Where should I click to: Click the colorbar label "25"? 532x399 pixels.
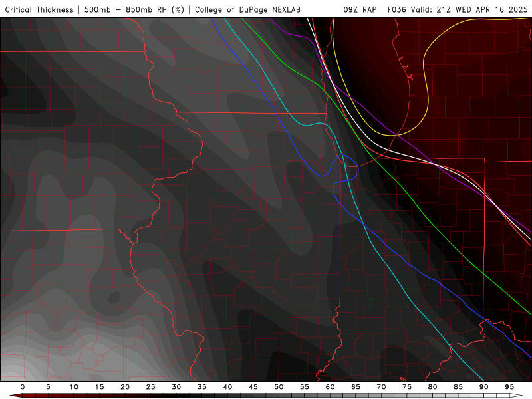[x=151, y=387]
